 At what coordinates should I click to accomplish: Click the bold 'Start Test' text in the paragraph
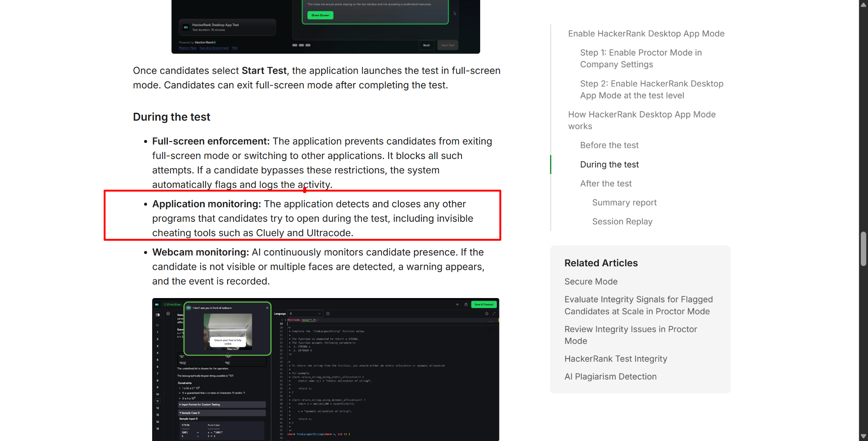click(264, 70)
